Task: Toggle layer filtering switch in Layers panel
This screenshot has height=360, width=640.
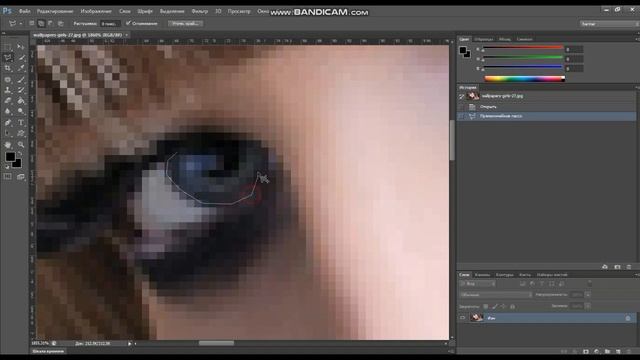Action: coord(589,283)
